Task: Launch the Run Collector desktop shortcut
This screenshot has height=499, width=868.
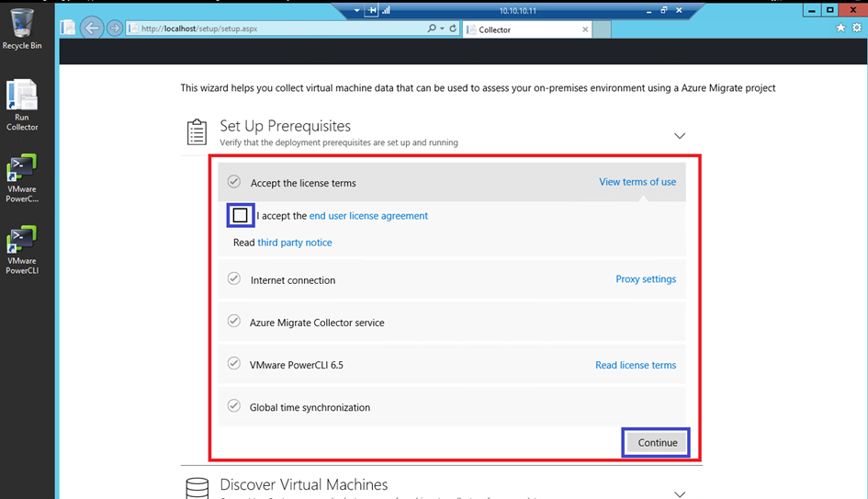Action: click(x=22, y=106)
